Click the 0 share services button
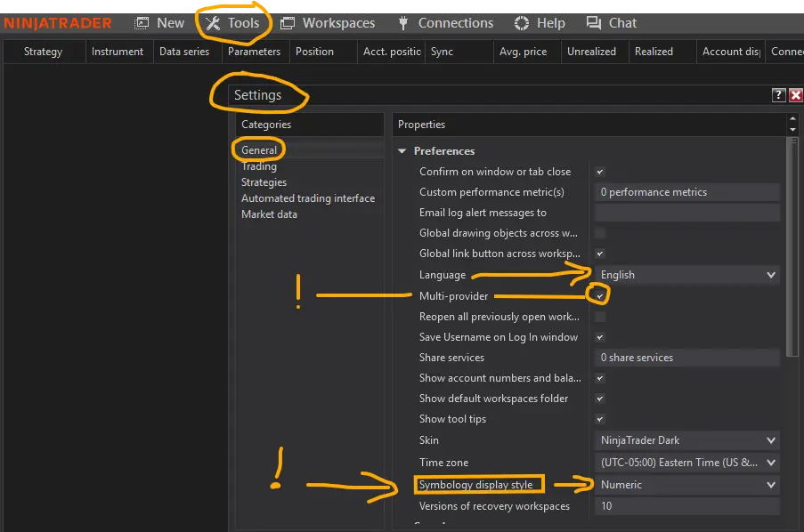 [x=686, y=357]
